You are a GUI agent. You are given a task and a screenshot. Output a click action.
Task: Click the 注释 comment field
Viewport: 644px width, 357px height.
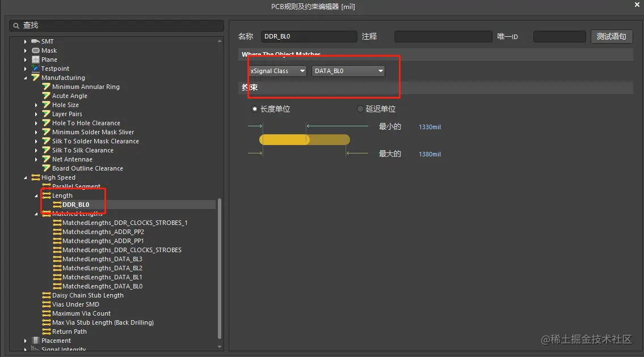(443, 36)
